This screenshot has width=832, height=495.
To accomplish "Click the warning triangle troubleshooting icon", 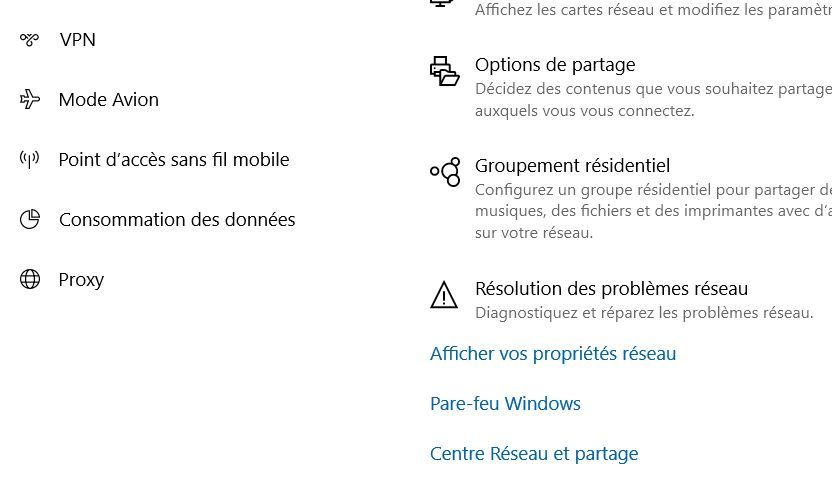I will 444,295.
